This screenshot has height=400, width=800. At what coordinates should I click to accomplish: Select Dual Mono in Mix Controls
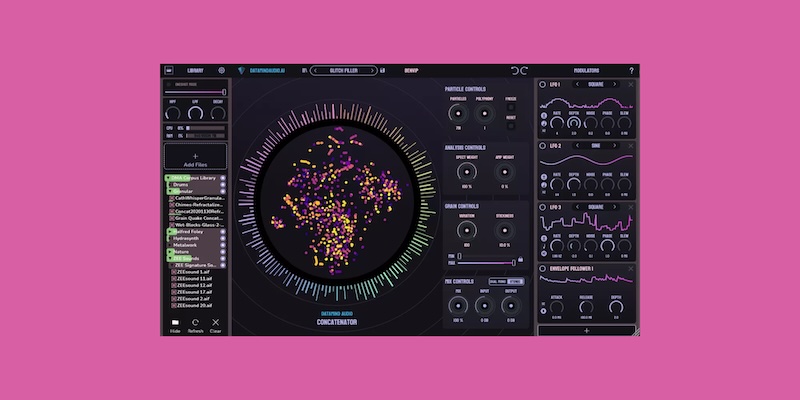(497, 281)
